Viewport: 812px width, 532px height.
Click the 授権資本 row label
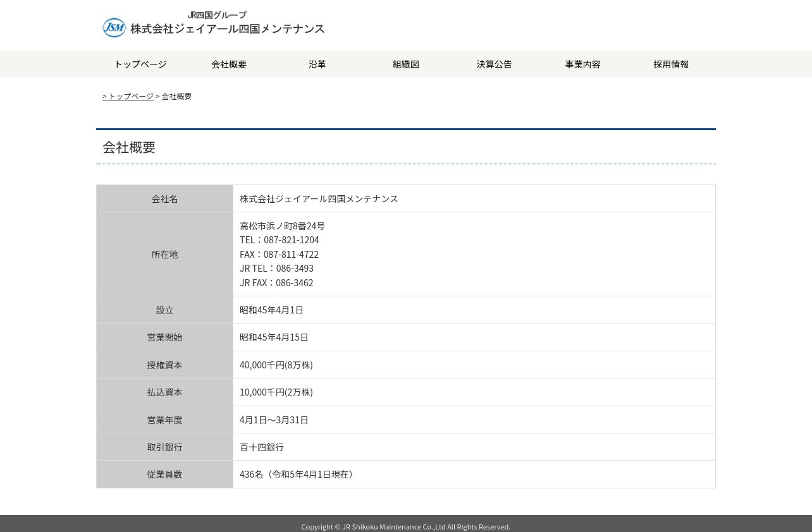point(164,365)
